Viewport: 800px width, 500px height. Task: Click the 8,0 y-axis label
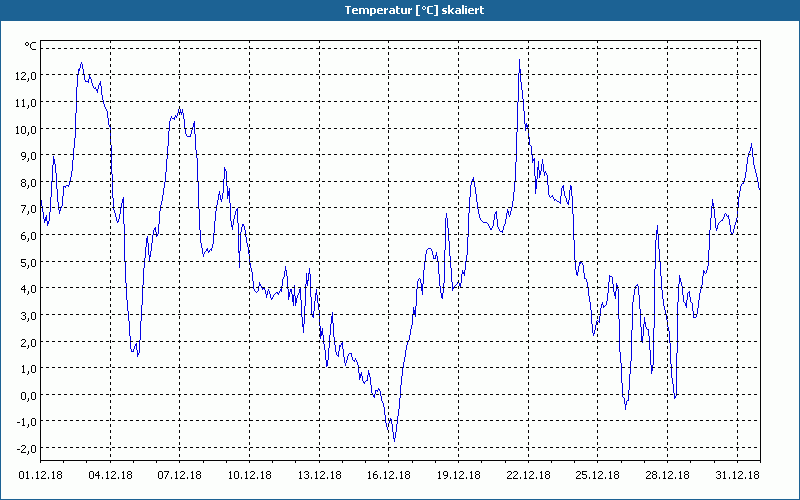point(28,183)
